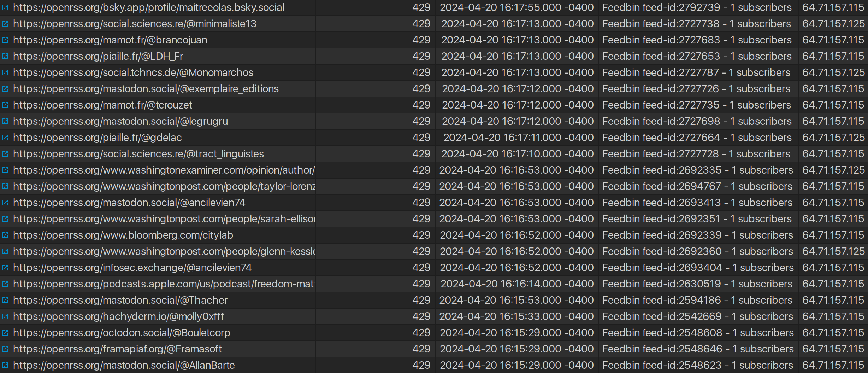Viewport: 868px width, 373px height.
Task: Open external link icon for @minimaliste13 row
Action: click(5, 24)
